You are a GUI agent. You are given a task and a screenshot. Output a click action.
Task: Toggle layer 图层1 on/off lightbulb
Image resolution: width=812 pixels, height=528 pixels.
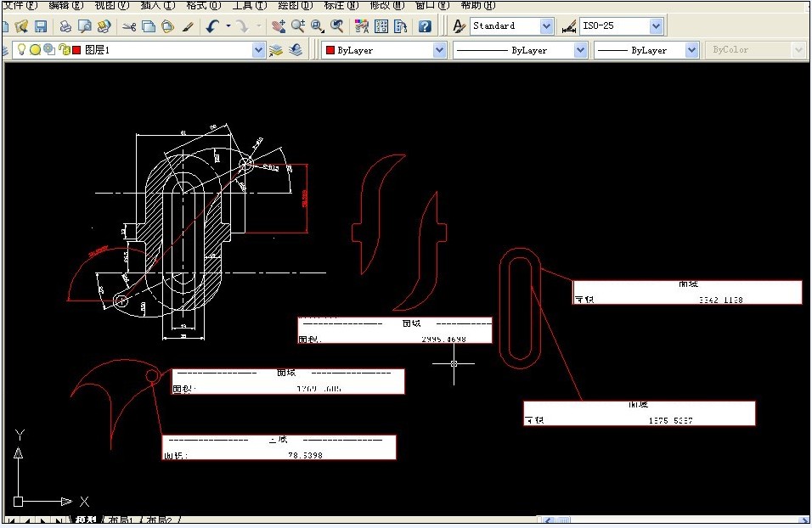click(21, 49)
